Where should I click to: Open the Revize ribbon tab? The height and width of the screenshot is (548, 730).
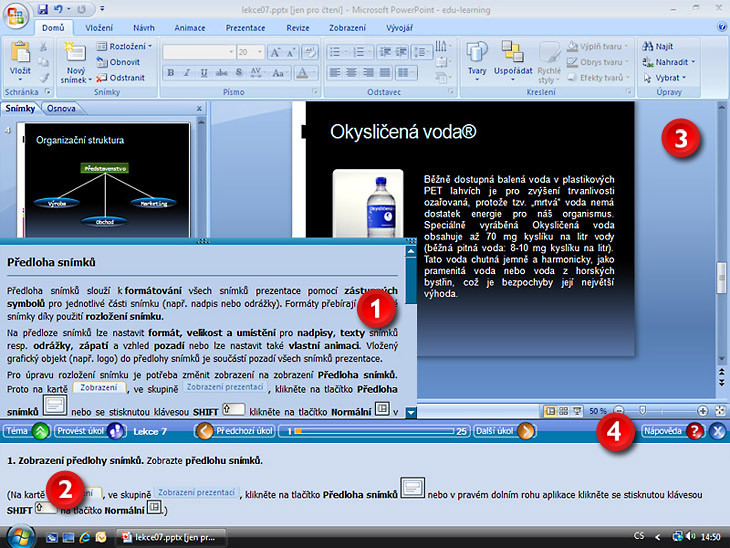tap(297, 28)
